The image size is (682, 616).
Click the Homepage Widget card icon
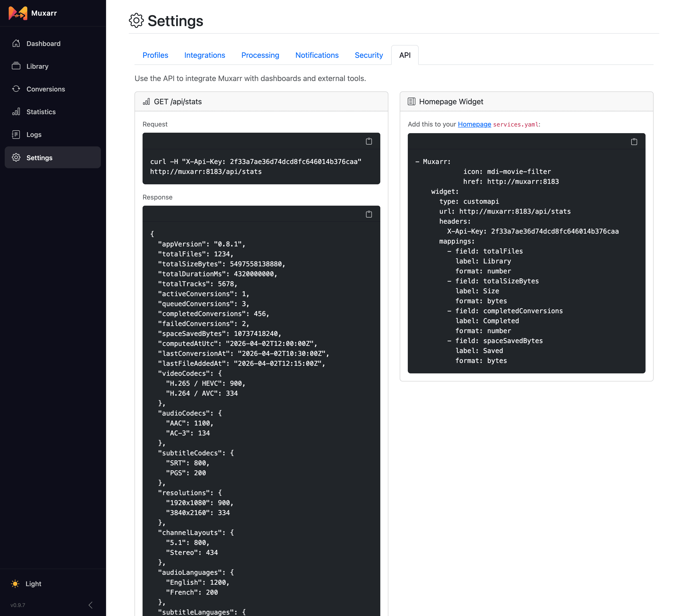click(411, 102)
